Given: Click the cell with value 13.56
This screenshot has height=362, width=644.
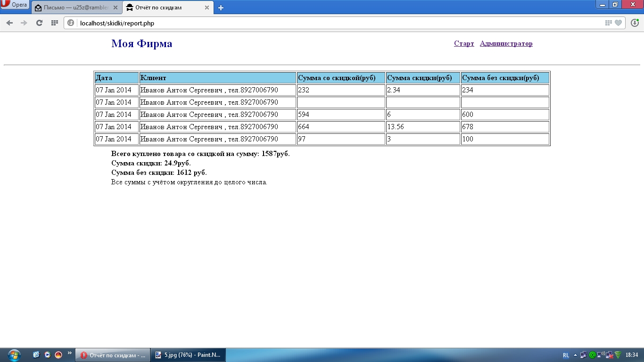Looking at the screenshot, I should 423,127.
